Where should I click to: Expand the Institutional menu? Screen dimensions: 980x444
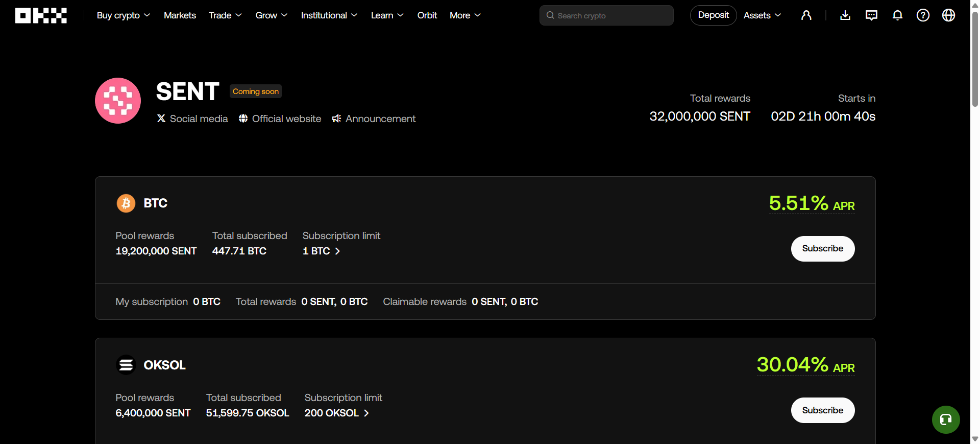click(x=329, y=15)
